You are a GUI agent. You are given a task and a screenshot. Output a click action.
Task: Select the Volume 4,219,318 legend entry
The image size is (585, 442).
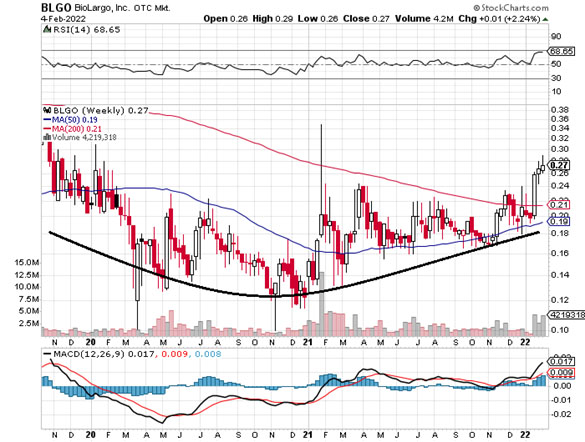tap(84, 137)
